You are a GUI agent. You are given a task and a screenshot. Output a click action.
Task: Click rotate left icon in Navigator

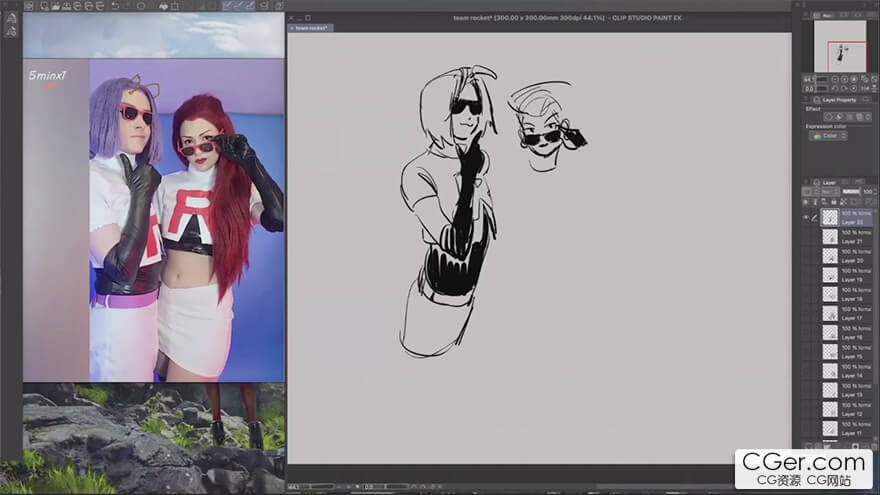pyautogui.click(x=835, y=89)
